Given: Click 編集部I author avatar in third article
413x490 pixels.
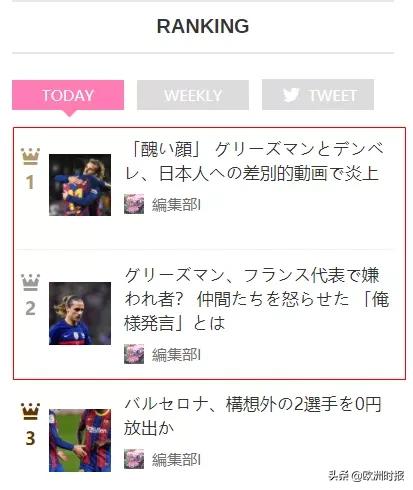Looking at the screenshot, I should (134, 459).
